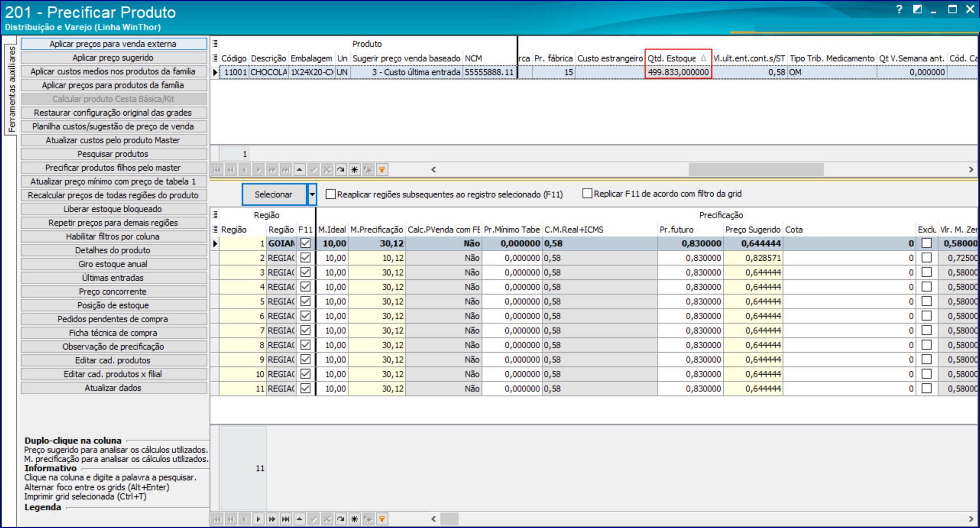Click the post (checkmark) icon in lower navigator
This screenshot has width=980, height=528.
[313, 519]
